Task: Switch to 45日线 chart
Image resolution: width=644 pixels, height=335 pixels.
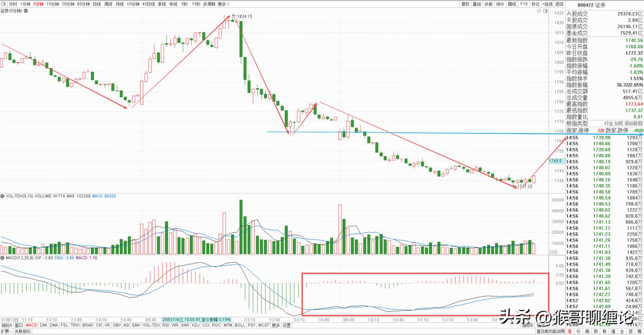Action: click(x=148, y=4)
